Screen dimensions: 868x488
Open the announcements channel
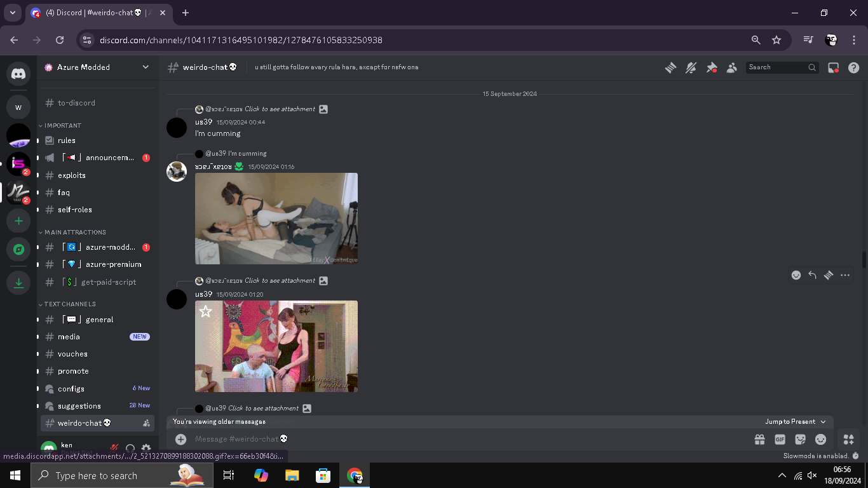tap(97, 158)
